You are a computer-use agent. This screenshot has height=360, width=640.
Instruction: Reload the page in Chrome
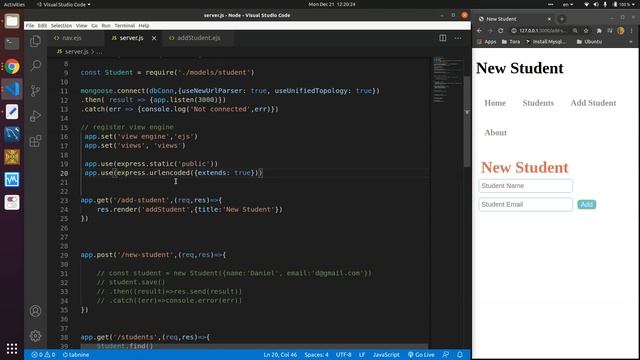pyautogui.click(x=500, y=31)
